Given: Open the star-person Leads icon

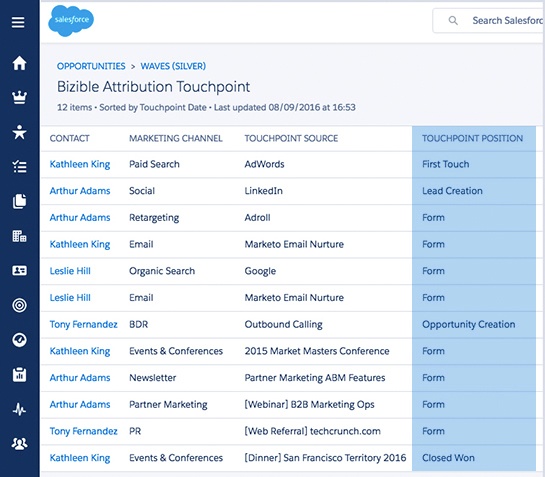Looking at the screenshot, I should coord(19,132).
